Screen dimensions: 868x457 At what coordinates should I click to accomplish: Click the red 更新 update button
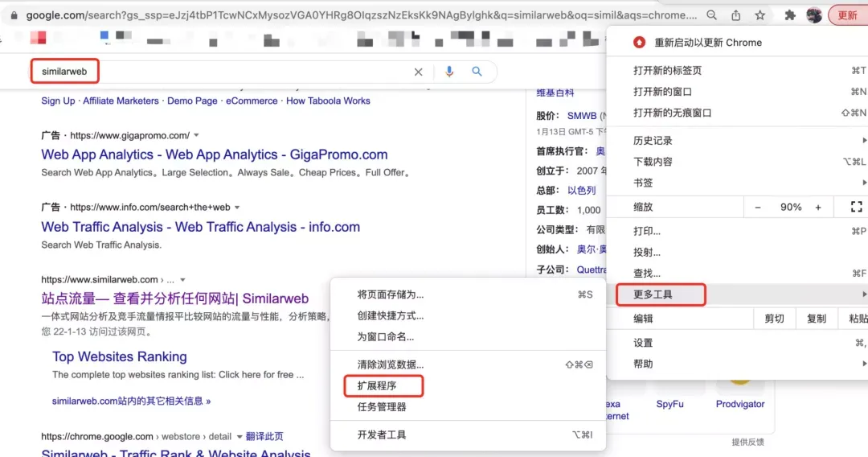tap(848, 15)
